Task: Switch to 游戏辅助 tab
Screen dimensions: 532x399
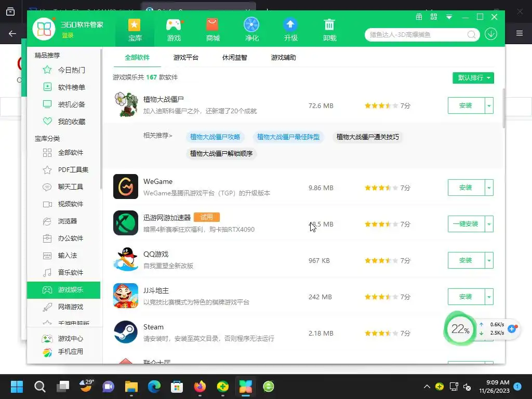Action: click(283, 58)
